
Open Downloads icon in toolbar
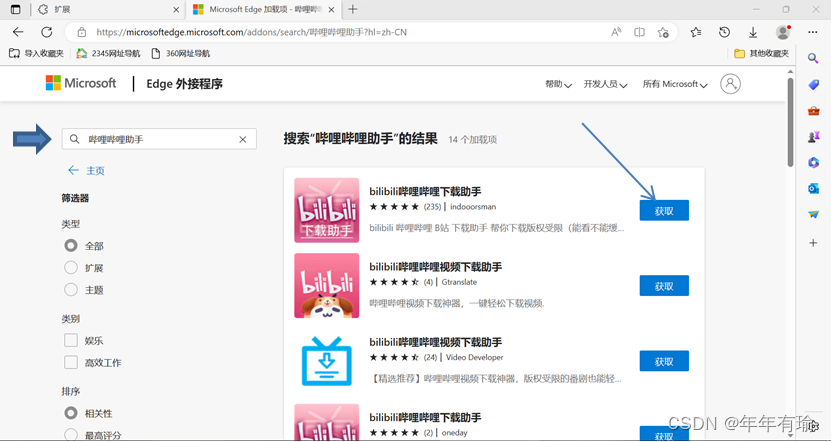[x=753, y=32]
